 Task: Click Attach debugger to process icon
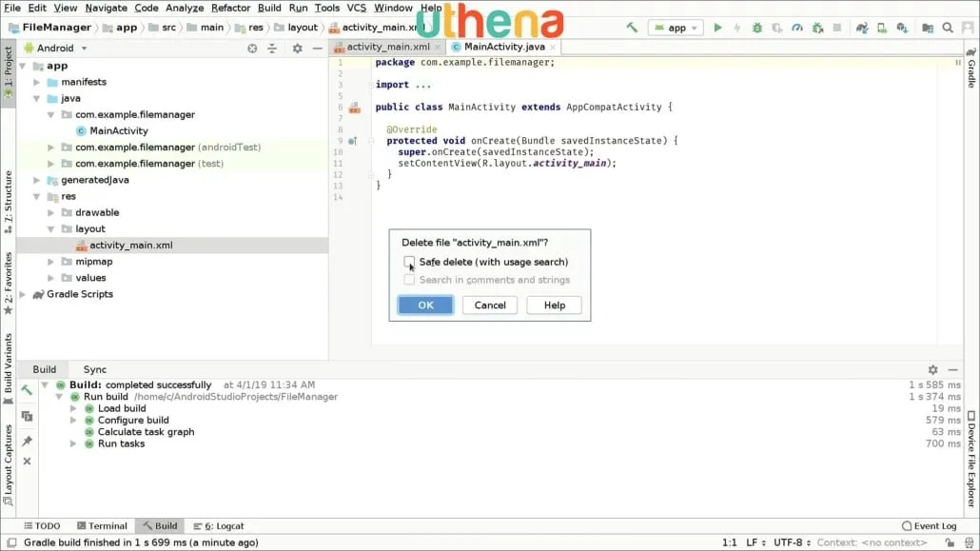[817, 28]
